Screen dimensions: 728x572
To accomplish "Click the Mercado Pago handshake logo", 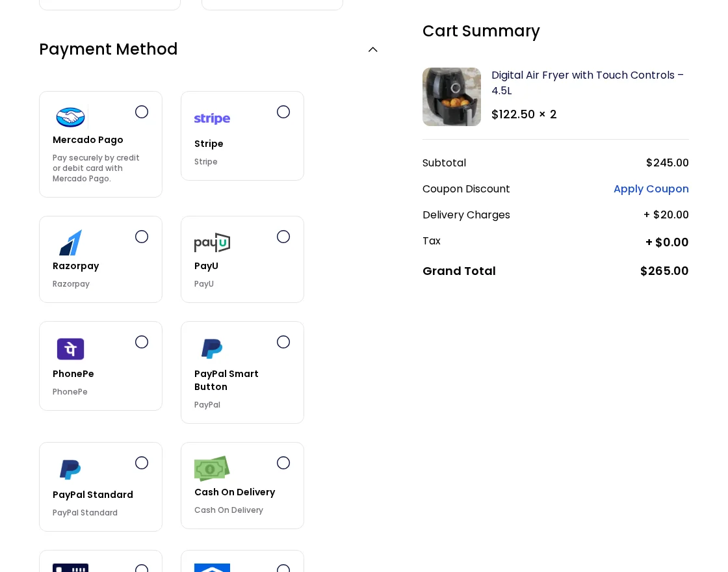I will (x=71, y=117).
